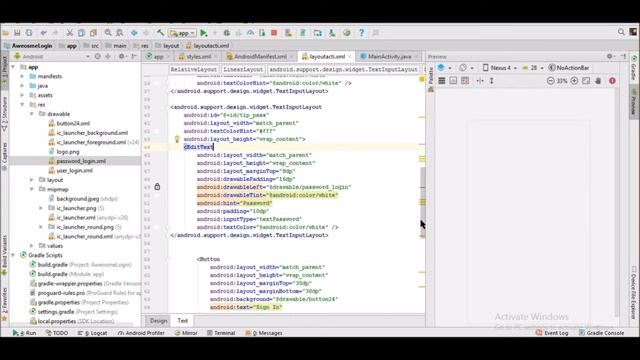Open the Run tool window

24,333
